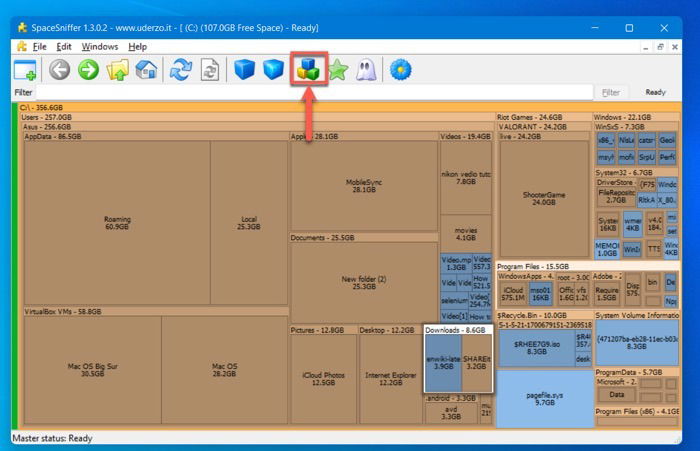Start a new master scan with blue arrows icon
Image resolution: width=700 pixels, height=451 pixels.
coord(181,70)
